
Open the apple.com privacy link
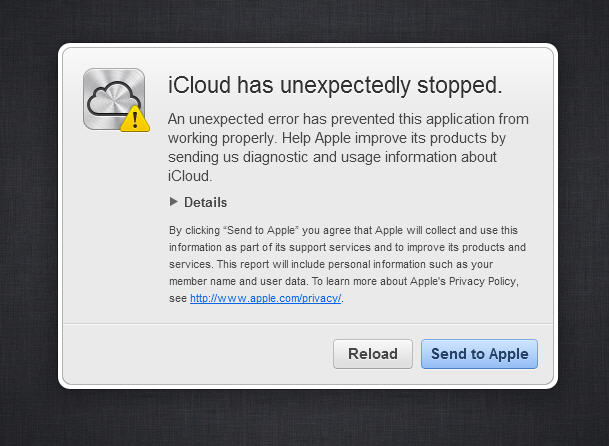point(265,298)
